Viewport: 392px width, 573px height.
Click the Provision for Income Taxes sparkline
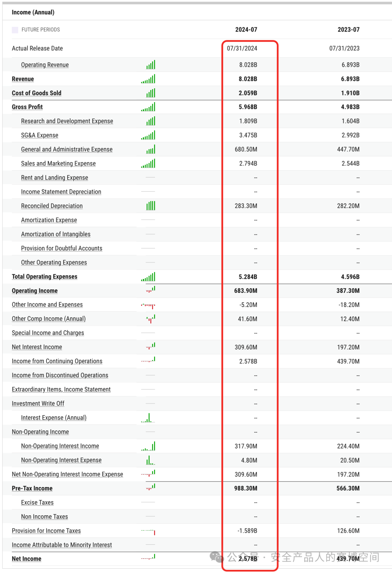coord(148,532)
